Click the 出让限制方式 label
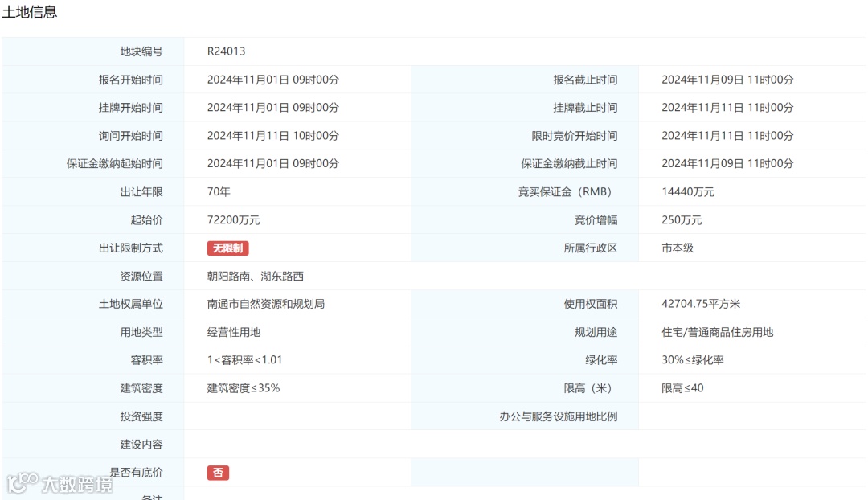Viewport: 868px width, 500px height. pos(131,248)
